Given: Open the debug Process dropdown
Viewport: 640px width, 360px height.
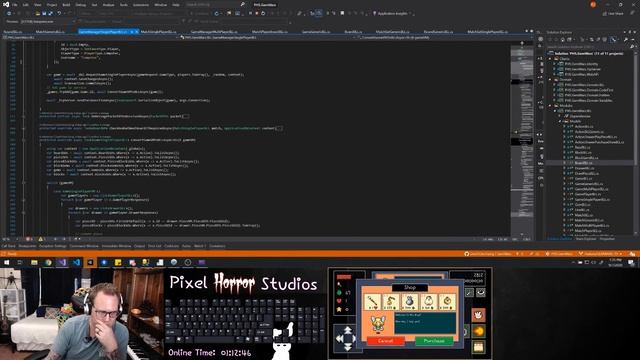Looking at the screenshot, I should (x=48, y=22).
